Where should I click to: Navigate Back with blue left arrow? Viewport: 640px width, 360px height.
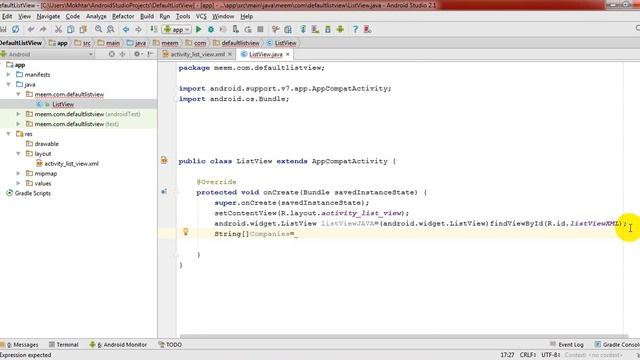point(126,29)
